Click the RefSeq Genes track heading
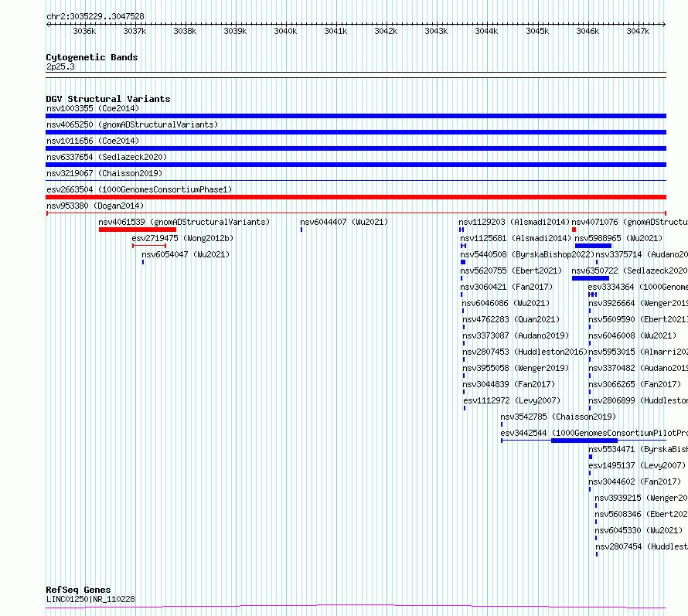This screenshot has height=616, width=688. tap(78, 590)
